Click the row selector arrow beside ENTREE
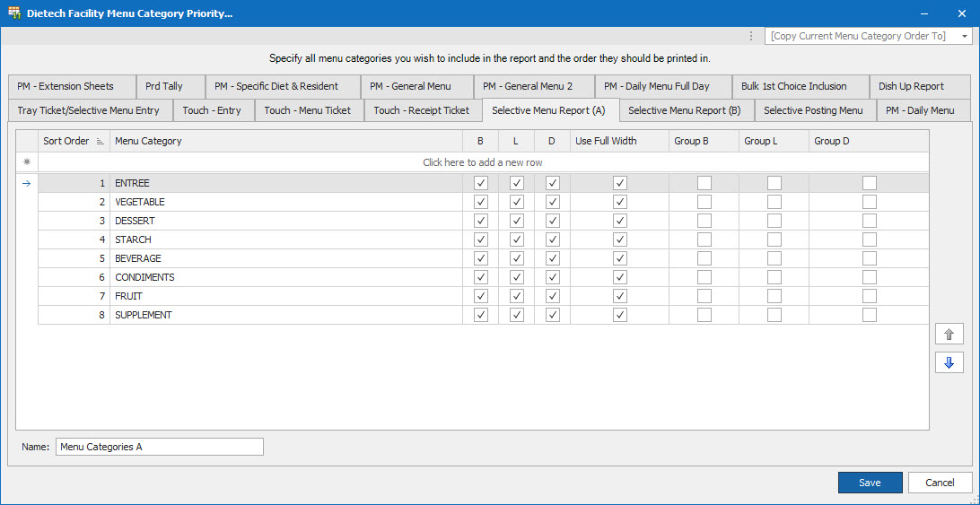Viewport: 980px width, 505px height. (26, 183)
